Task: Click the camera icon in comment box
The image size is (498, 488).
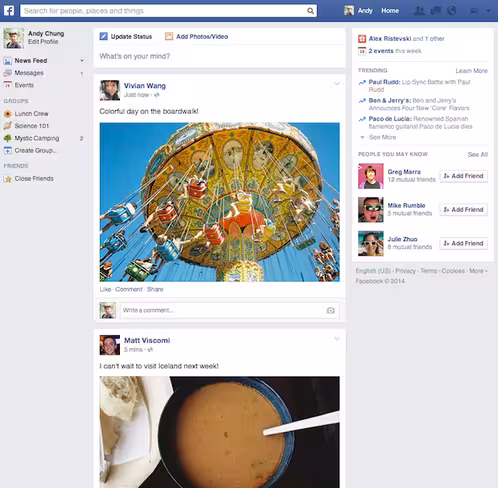Action: coord(330,310)
